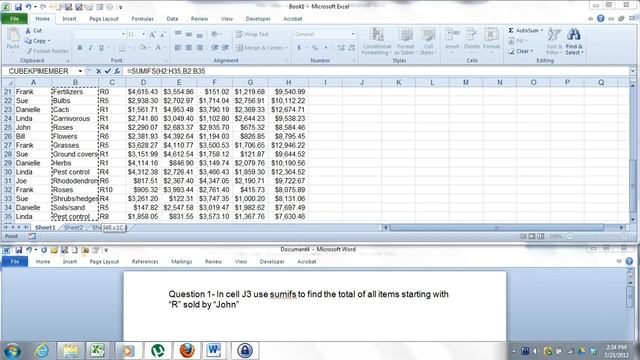
Task: Open the font size dropdown in Excel
Action: coord(144,34)
